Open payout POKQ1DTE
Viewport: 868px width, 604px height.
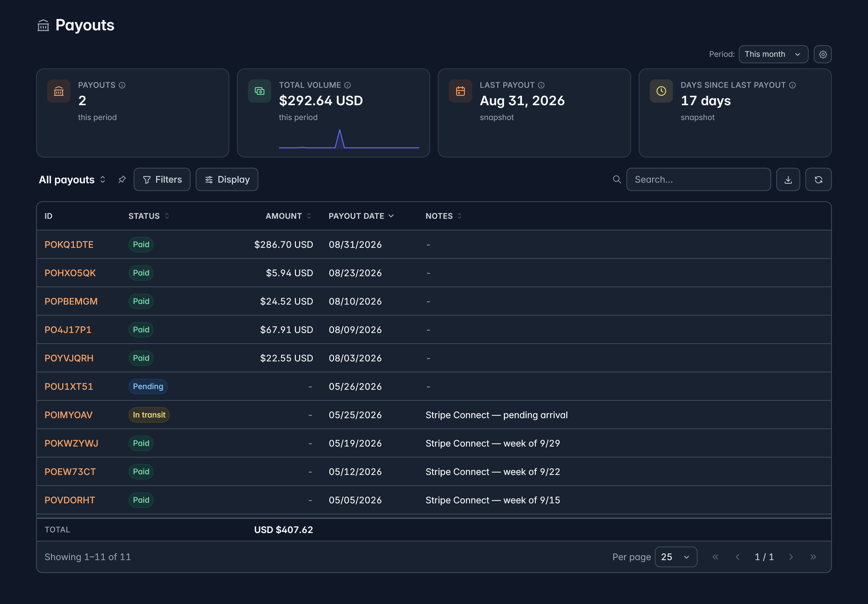coord(69,244)
